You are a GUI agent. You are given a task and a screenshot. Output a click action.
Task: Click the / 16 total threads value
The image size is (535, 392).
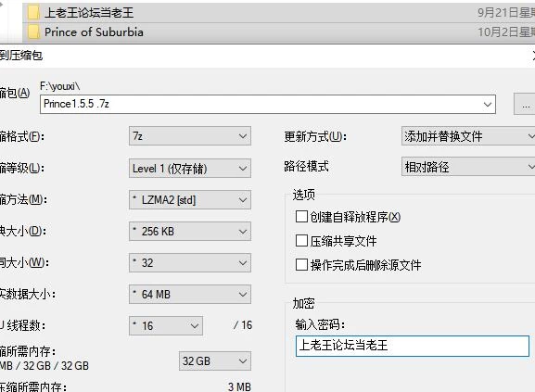pyautogui.click(x=243, y=325)
